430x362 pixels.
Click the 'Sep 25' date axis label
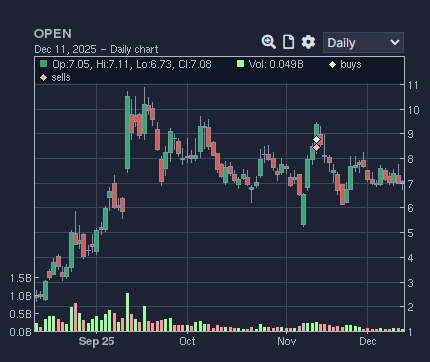(96, 341)
